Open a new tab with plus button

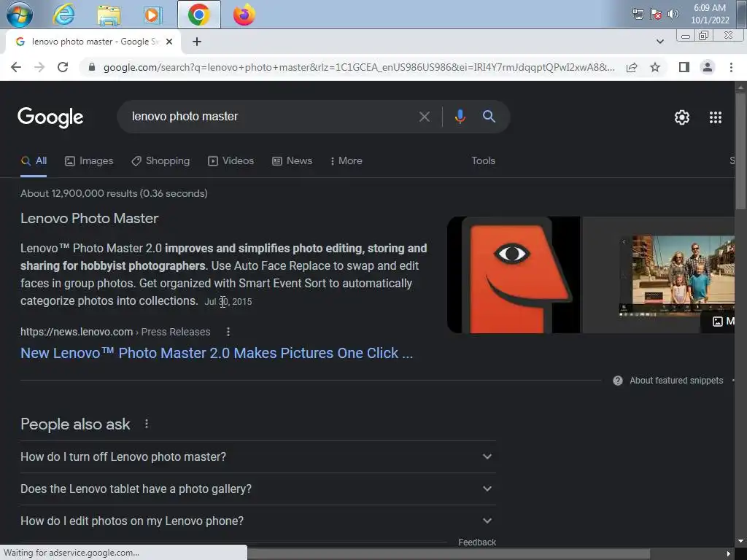tap(197, 42)
